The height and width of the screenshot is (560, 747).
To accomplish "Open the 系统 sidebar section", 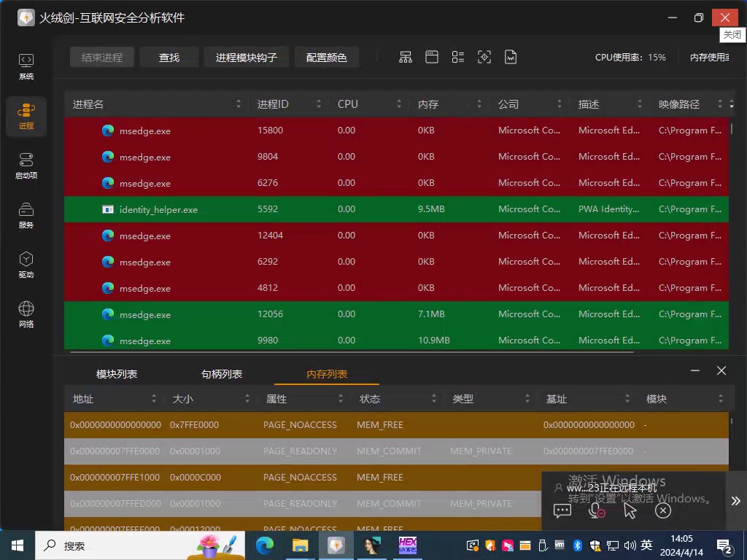I will click(26, 66).
